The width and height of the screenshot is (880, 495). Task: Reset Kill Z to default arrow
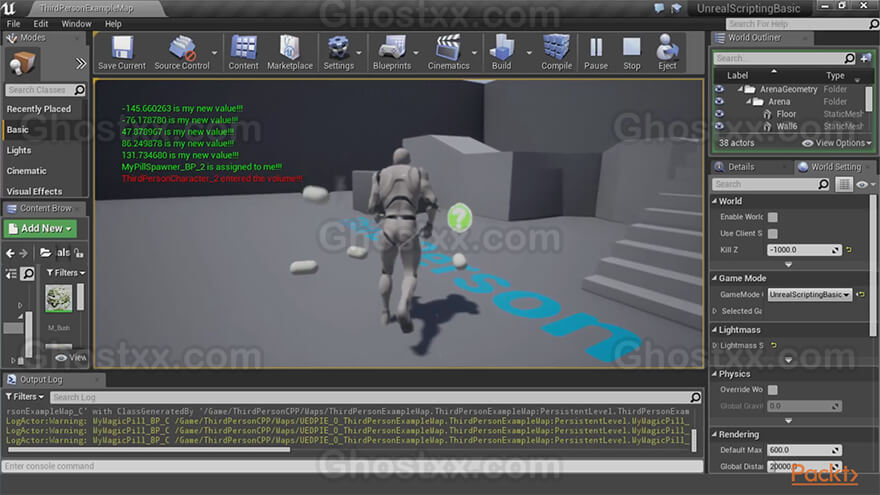pos(849,250)
